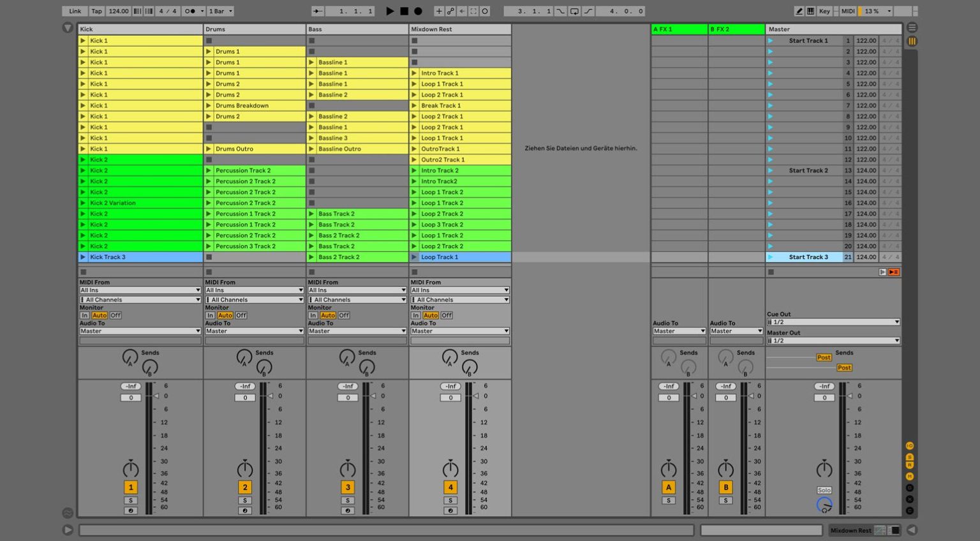Select the B FX 2 return header
Screen dimensions: 980x541
[x=737, y=29]
